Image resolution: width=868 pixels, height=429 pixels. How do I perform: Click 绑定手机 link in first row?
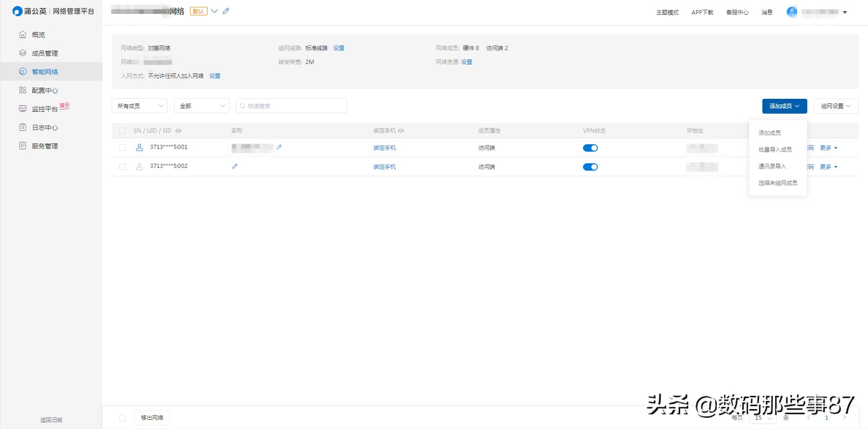385,148
